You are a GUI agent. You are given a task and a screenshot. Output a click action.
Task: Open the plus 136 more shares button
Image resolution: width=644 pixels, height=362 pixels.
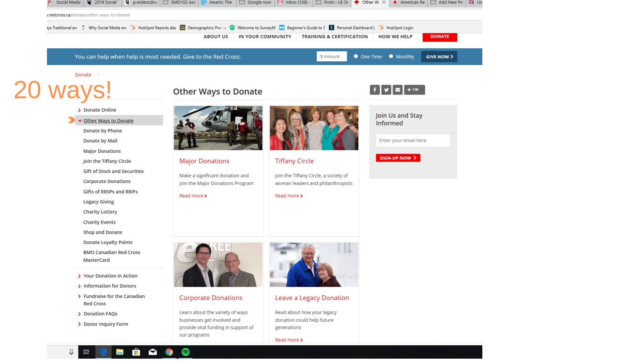click(414, 90)
